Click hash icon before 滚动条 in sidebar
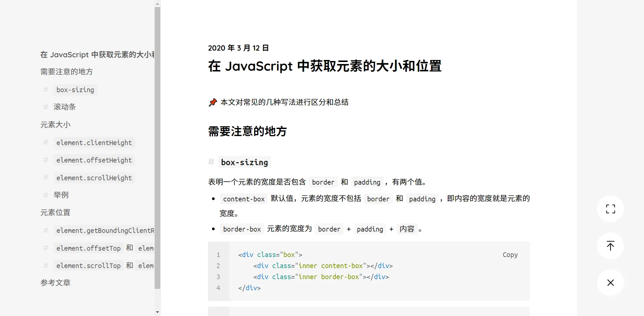Image resolution: width=644 pixels, height=316 pixels. point(46,107)
